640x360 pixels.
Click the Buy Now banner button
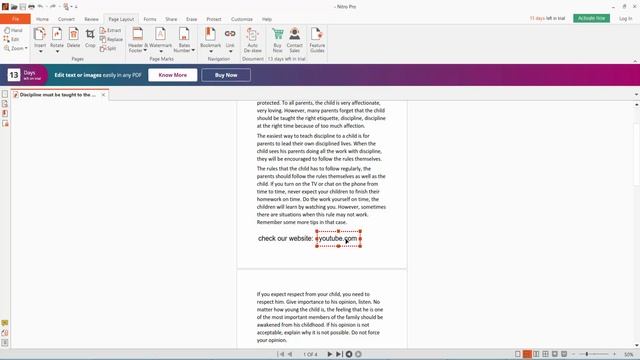(226, 75)
